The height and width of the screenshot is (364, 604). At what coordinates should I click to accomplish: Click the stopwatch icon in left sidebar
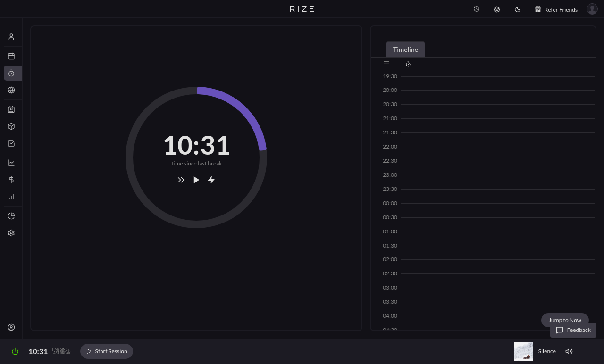pos(11,73)
